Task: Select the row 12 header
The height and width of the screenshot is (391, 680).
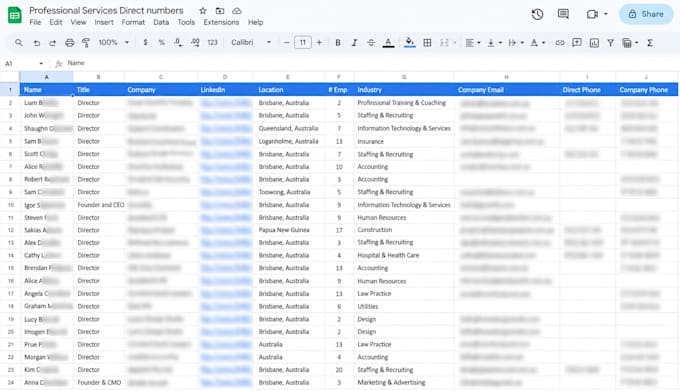Action: point(10,230)
